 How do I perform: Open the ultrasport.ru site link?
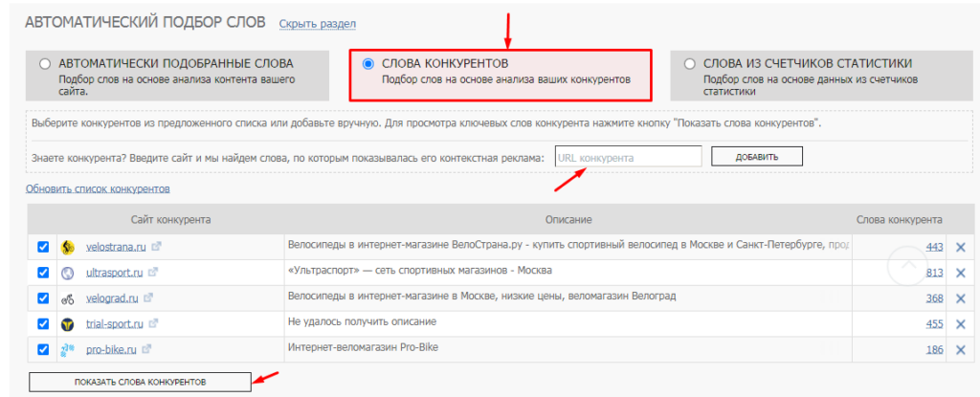click(115, 273)
